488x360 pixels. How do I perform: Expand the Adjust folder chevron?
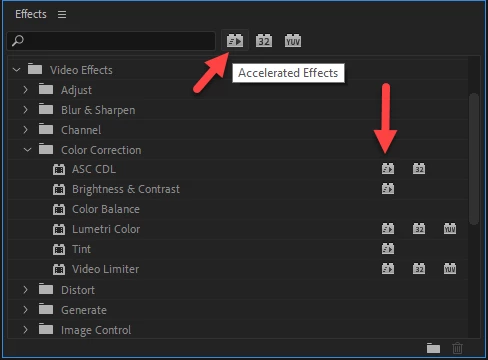pyautogui.click(x=26, y=89)
